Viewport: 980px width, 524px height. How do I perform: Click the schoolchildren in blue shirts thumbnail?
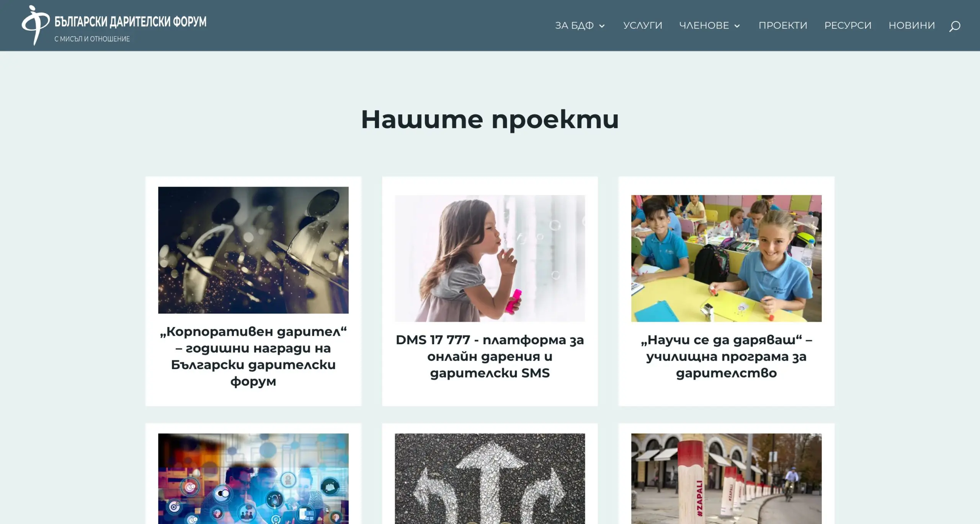coord(727,259)
